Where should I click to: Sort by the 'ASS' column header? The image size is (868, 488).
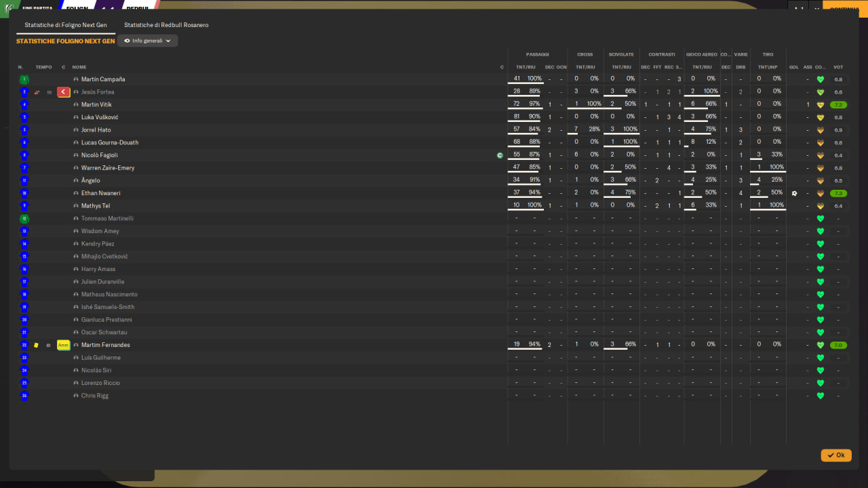808,67
